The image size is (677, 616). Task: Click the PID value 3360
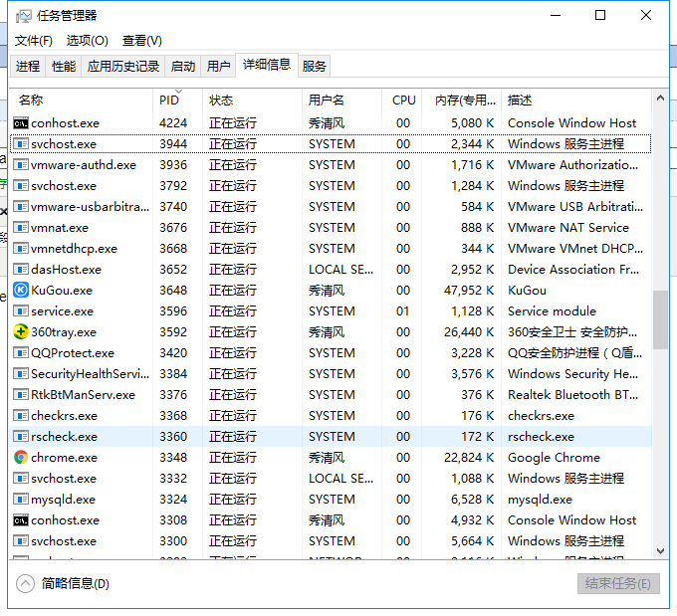(x=173, y=437)
